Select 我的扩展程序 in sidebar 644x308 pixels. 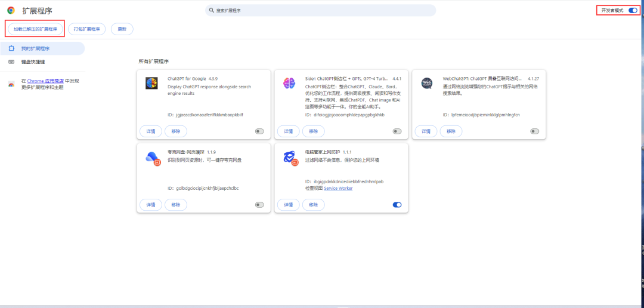(42, 48)
